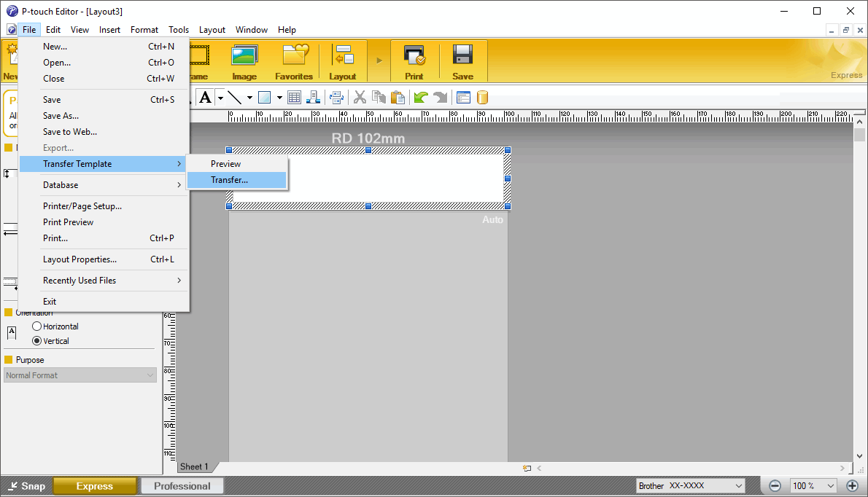Viewport: 868px width, 497px height.
Task: Open the Insert menu
Action: [x=109, y=30]
